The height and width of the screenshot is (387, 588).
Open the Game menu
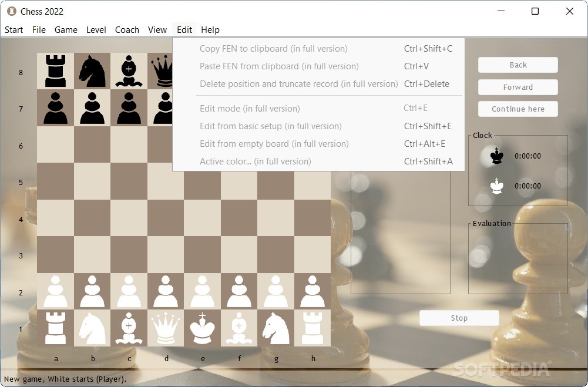click(66, 29)
